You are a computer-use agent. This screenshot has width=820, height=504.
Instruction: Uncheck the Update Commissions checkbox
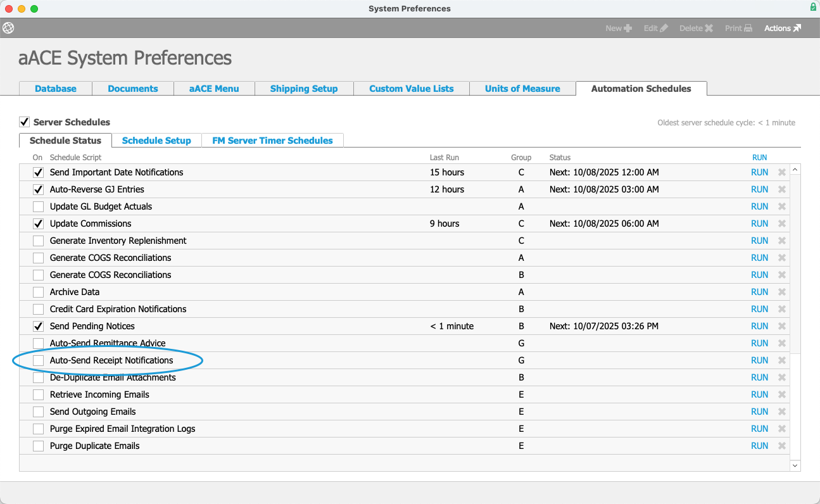pos(39,224)
